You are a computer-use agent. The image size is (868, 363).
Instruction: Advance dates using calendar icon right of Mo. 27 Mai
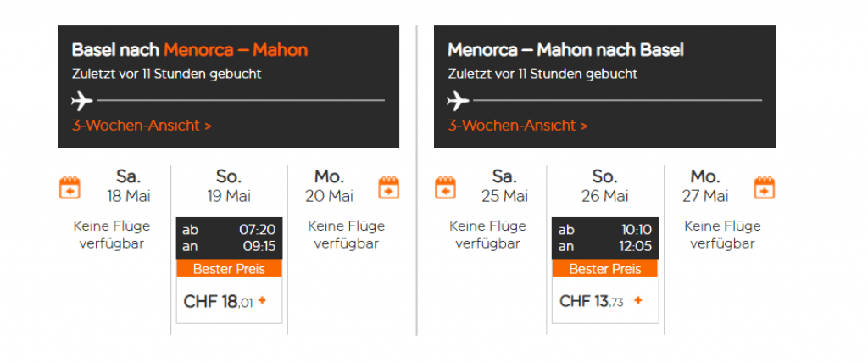pyautogui.click(x=765, y=187)
